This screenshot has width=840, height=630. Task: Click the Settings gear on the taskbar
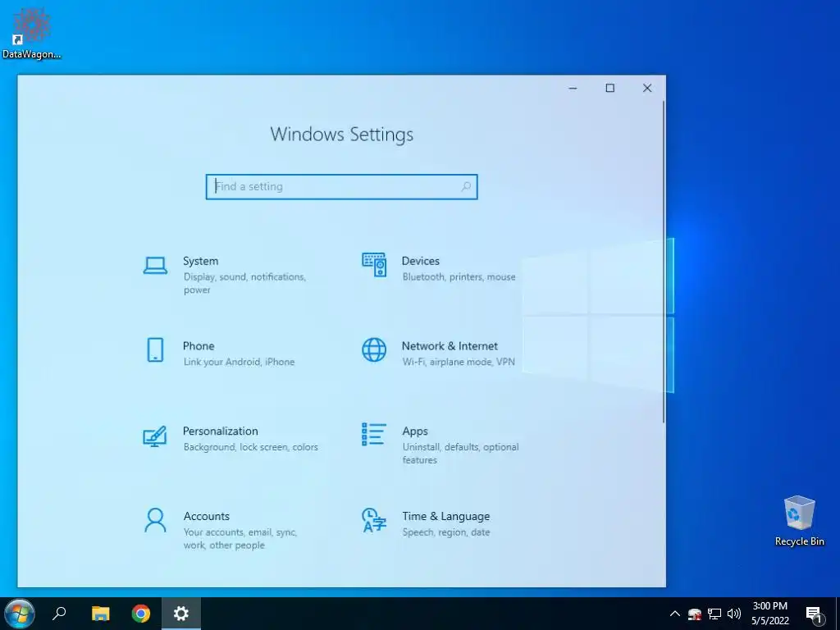click(181, 614)
